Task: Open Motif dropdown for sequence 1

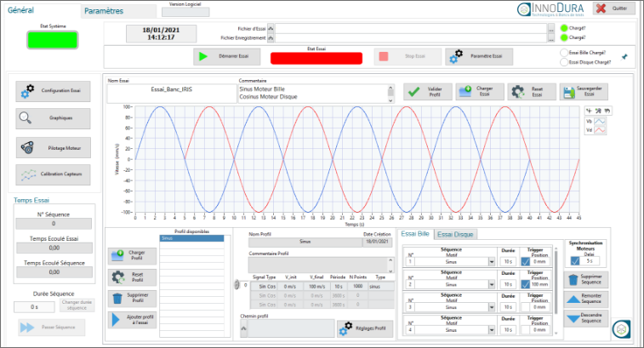Action: (x=492, y=262)
